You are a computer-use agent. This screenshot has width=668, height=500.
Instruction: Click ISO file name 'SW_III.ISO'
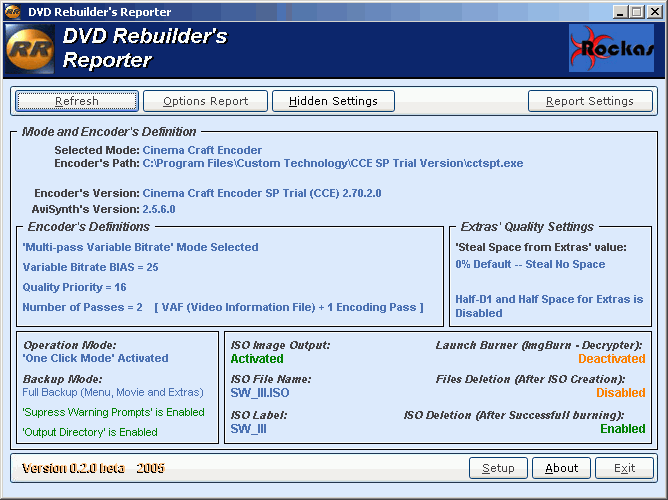tap(260, 393)
